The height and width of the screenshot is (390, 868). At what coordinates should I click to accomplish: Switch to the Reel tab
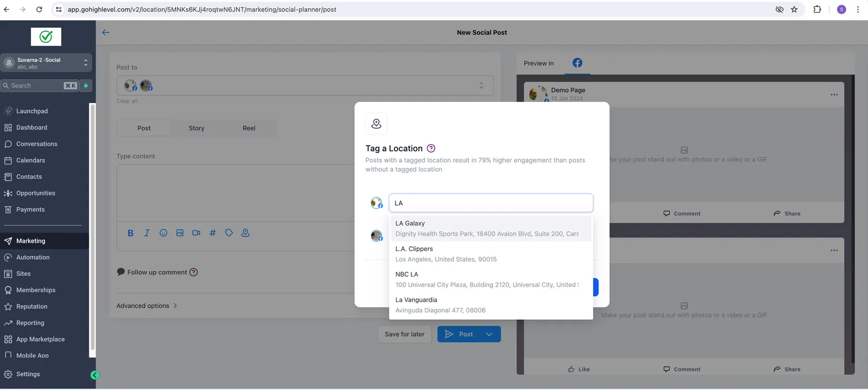point(249,128)
